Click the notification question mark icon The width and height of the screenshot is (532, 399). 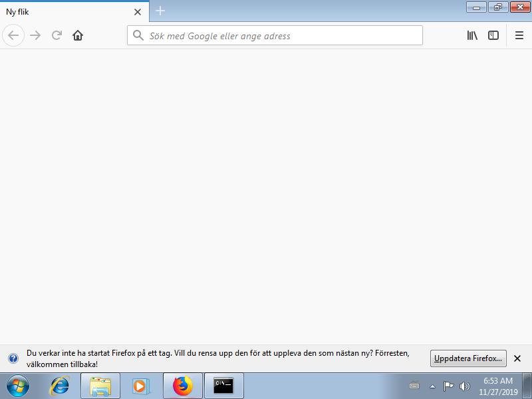click(x=13, y=358)
